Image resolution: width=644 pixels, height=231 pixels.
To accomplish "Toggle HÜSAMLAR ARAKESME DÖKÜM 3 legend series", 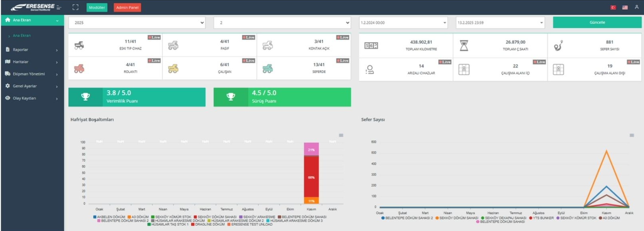I will [294, 221].
